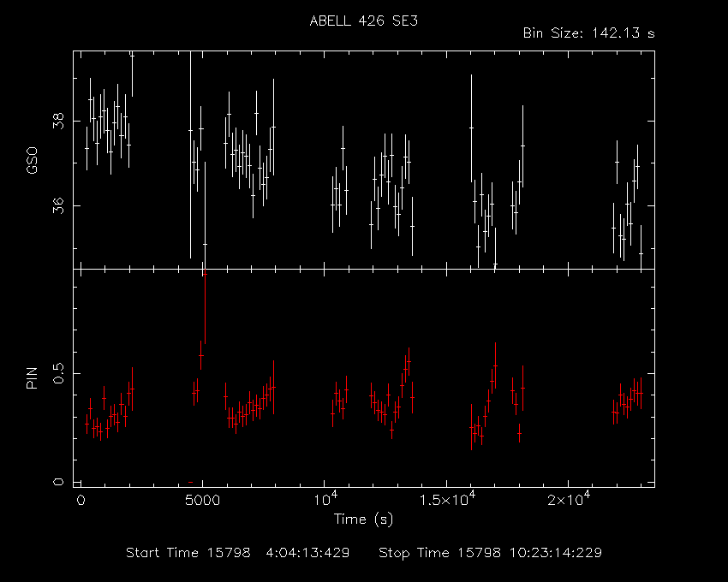Click the 5000 tick label on time axis
This screenshot has width=728, height=582.
(x=202, y=501)
